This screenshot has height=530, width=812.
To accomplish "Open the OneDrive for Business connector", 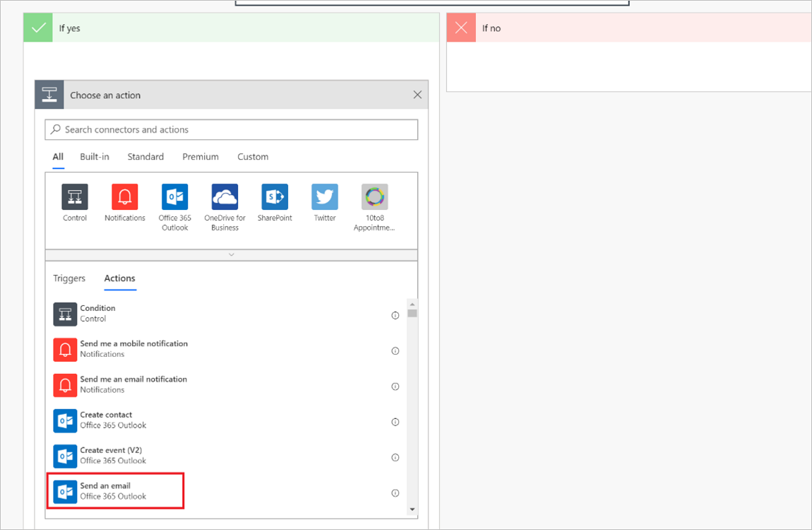I will 225,196.
